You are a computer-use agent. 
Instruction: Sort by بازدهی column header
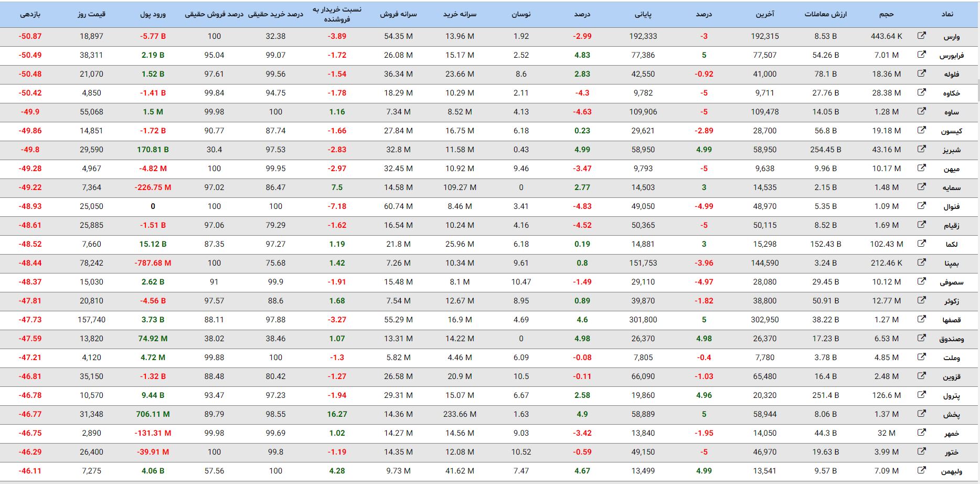click(30, 14)
